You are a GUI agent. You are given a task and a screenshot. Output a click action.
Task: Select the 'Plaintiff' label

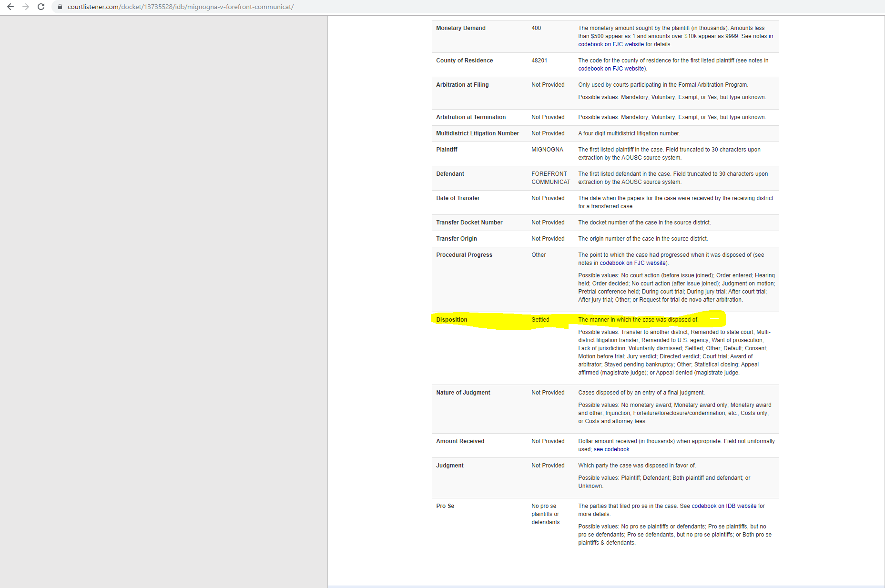(447, 150)
